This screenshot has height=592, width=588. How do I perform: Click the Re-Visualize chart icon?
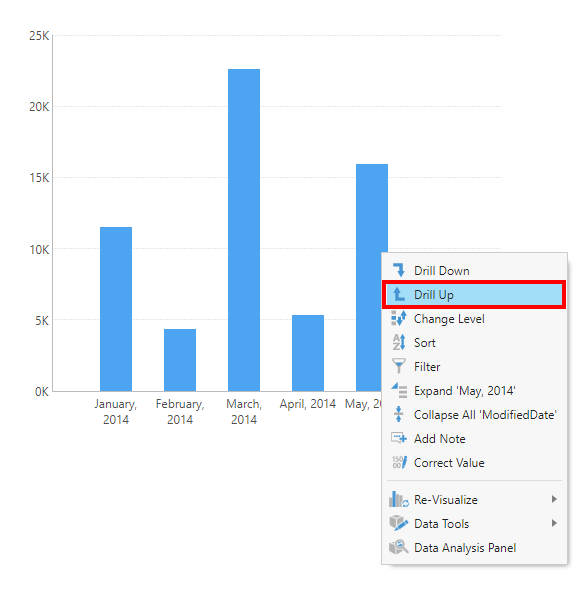[399, 500]
